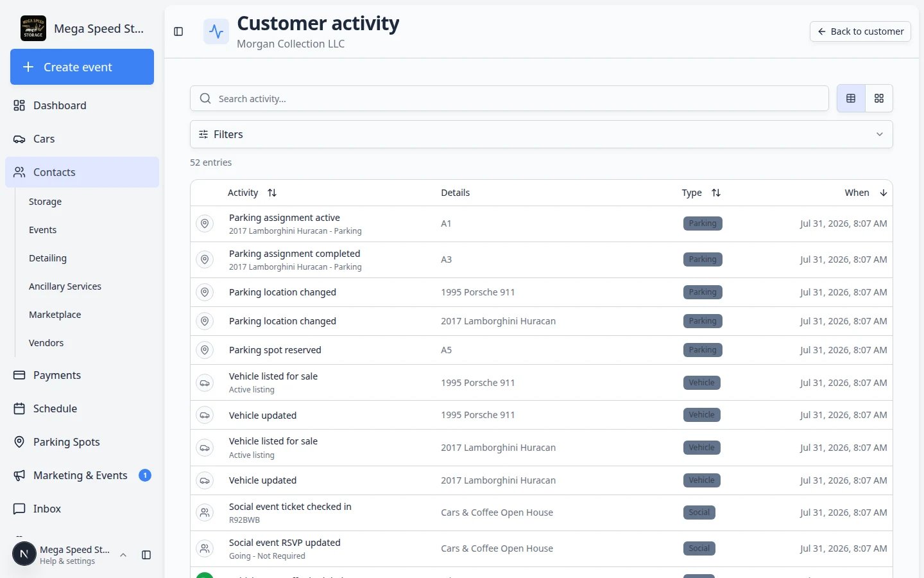Viewport: 924px width, 578px height.
Task: Select 2017 Lamborghini Huracan in Vehicle updated row
Action: 498,480
